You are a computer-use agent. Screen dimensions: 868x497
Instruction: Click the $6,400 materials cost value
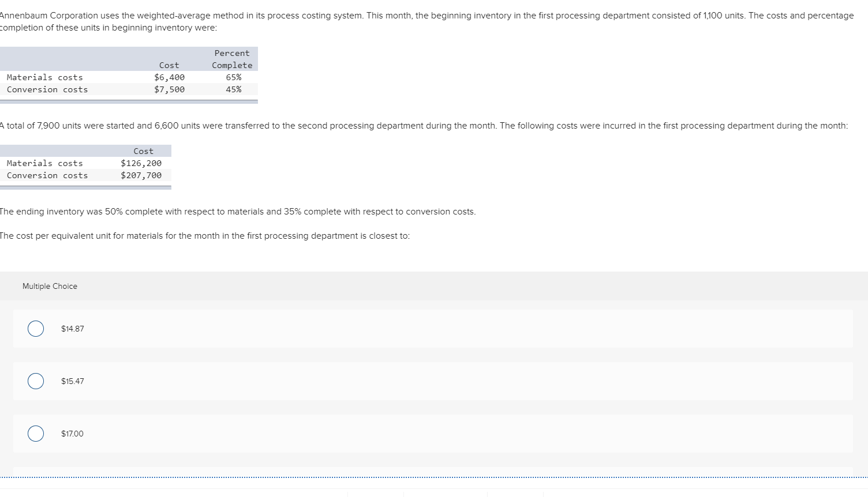pyautogui.click(x=169, y=77)
